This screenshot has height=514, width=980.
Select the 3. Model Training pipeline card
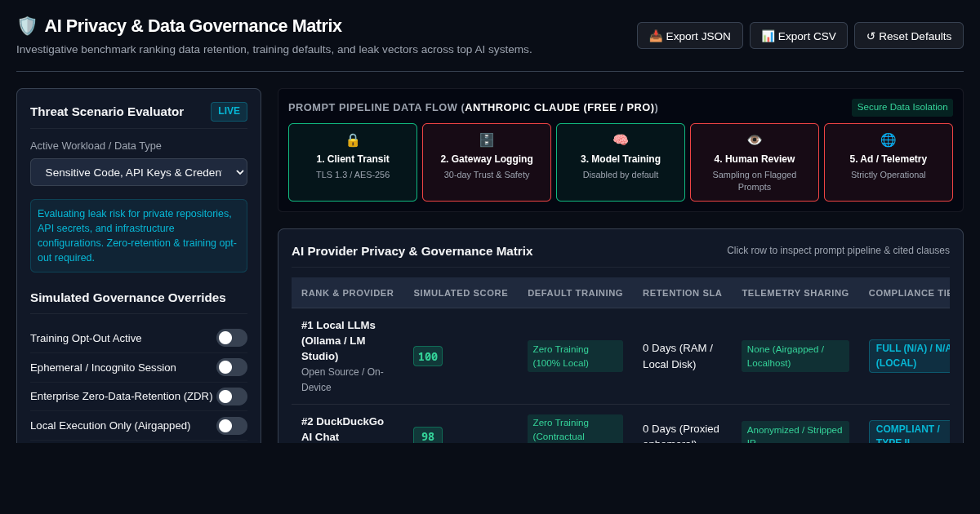pos(621,162)
